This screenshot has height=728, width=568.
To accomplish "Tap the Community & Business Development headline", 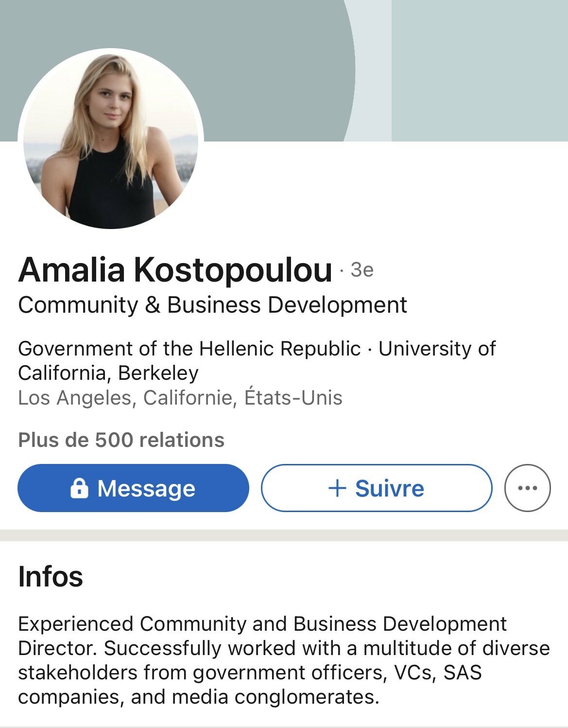I will [x=212, y=305].
